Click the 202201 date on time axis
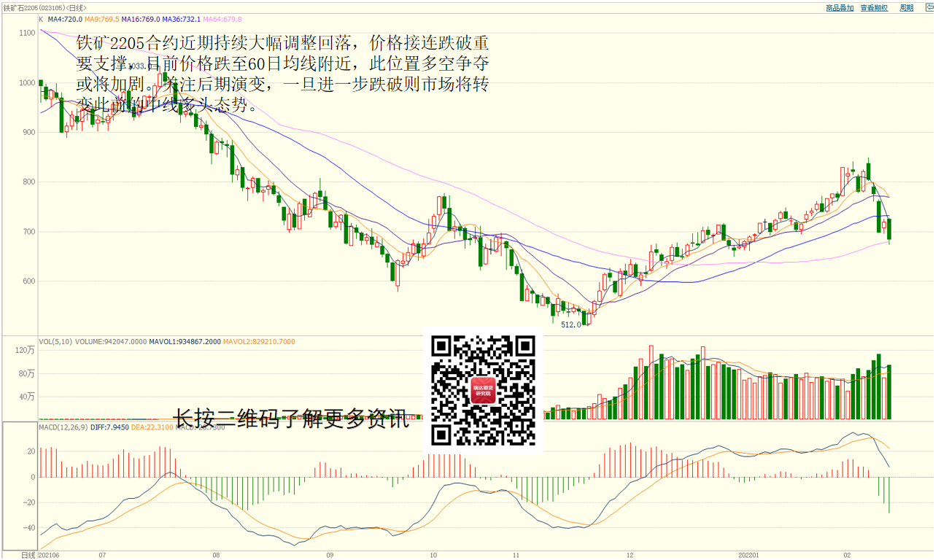Image resolution: width=941 pixels, height=560 pixels. click(x=749, y=555)
